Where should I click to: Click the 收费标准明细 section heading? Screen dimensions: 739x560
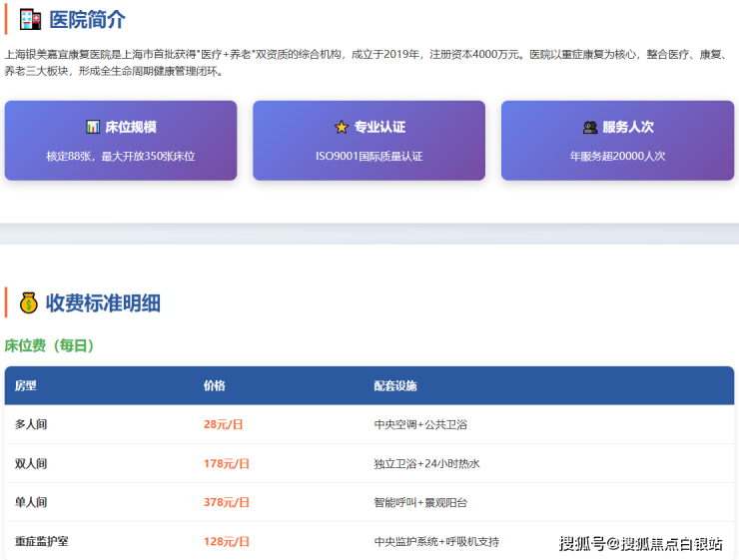pos(103,302)
